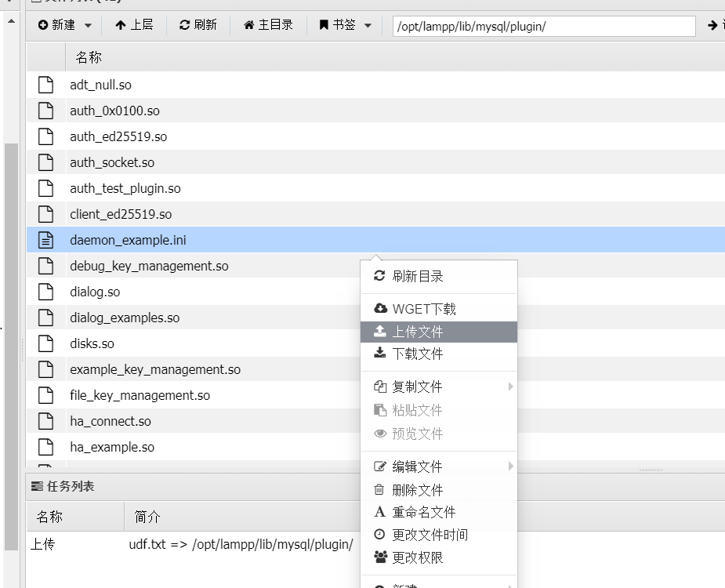The image size is (725, 588).
Task: Select file ha_example.so
Action: 112,448
